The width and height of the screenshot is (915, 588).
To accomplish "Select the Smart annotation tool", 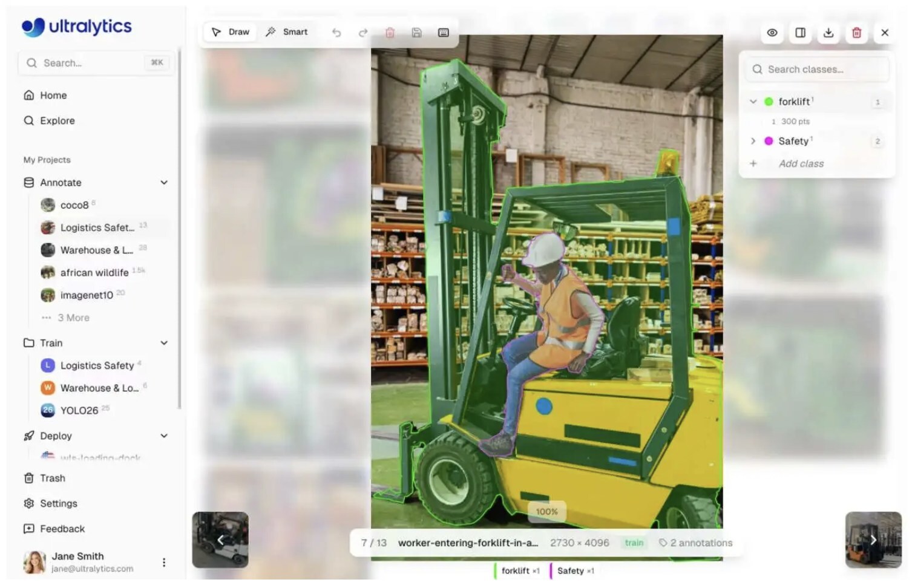I will (x=287, y=32).
